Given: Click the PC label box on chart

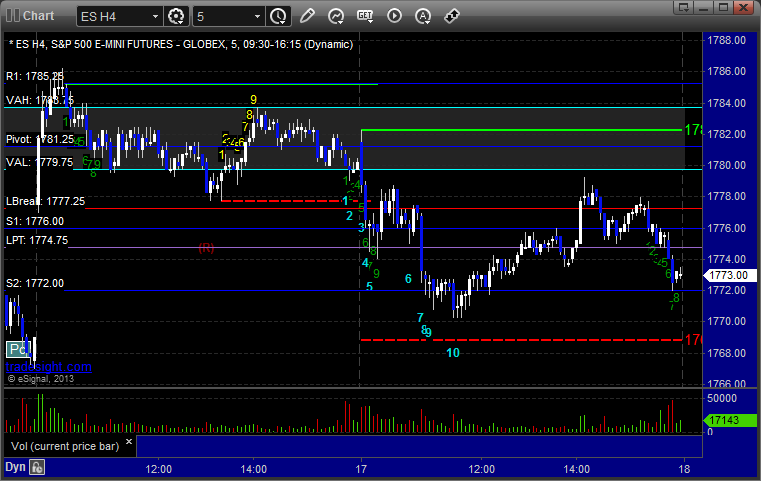Looking at the screenshot, I should pyautogui.click(x=18, y=349).
